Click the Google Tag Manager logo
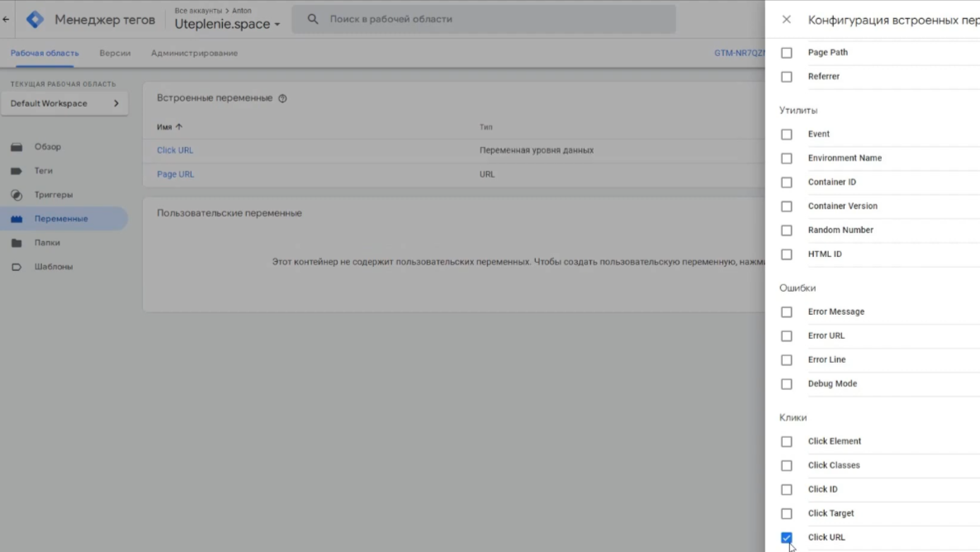 [x=35, y=19]
